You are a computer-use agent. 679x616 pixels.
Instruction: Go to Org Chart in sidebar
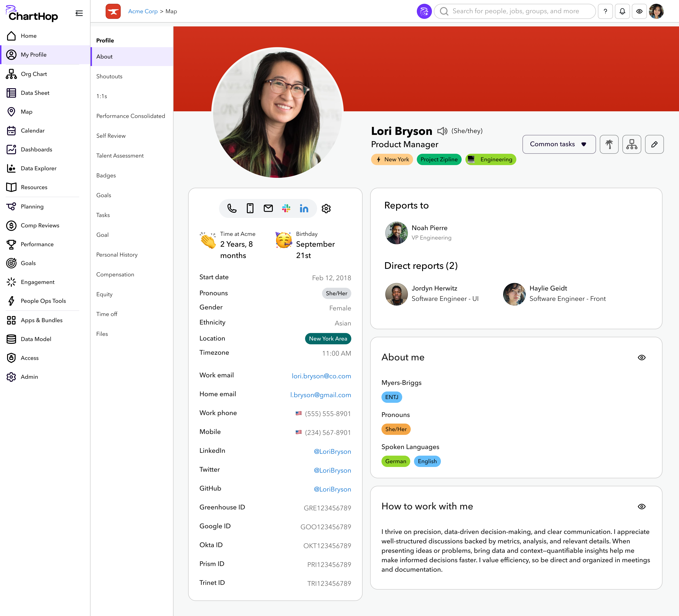tap(34, 74)
